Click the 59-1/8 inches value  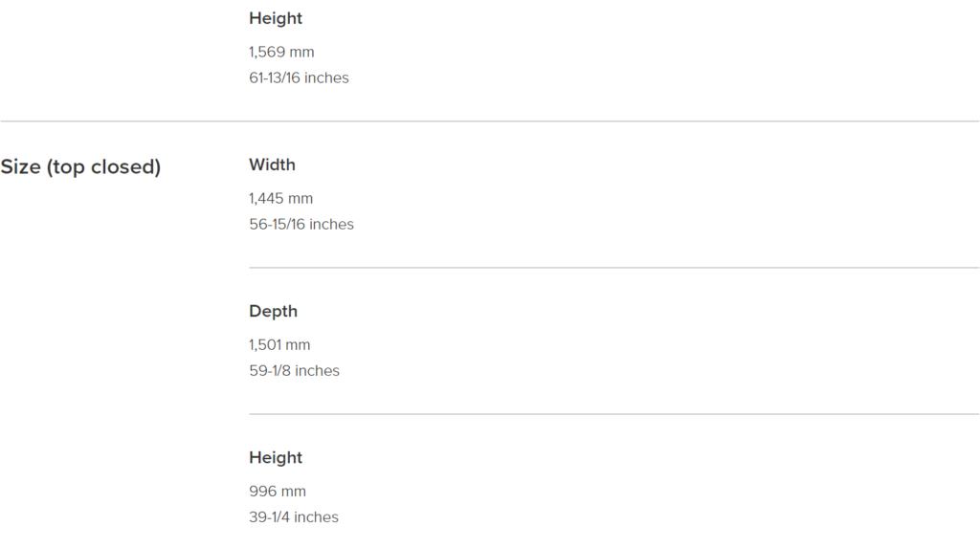coord(295,370)
